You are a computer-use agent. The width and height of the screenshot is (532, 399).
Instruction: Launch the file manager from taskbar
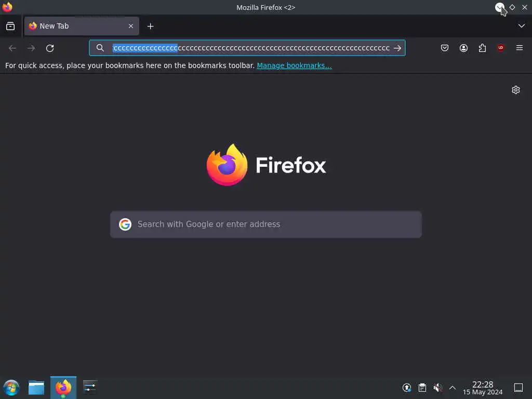36,388
